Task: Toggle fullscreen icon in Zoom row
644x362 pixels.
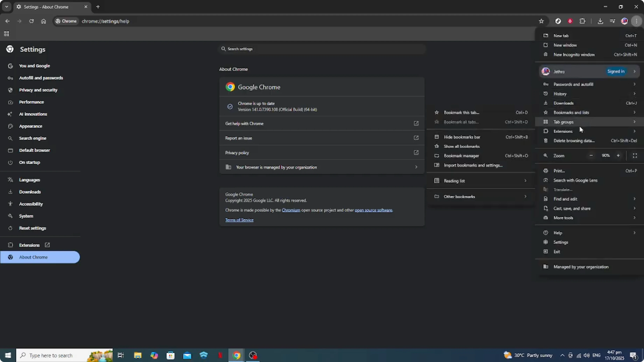Action: tap(635, 156)
